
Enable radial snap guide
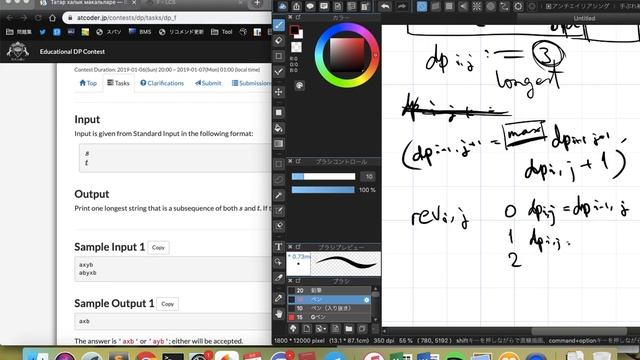coord(477,6)
